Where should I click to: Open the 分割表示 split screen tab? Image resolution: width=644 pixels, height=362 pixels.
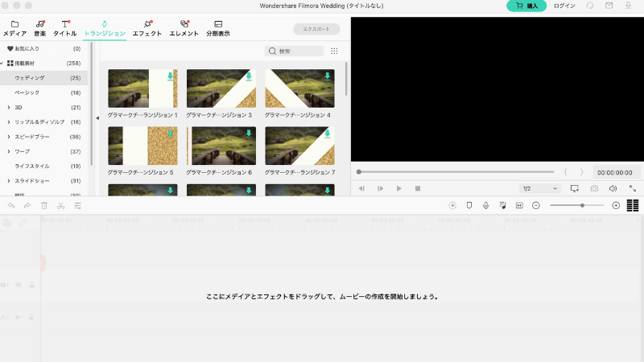tap(218, 28)
